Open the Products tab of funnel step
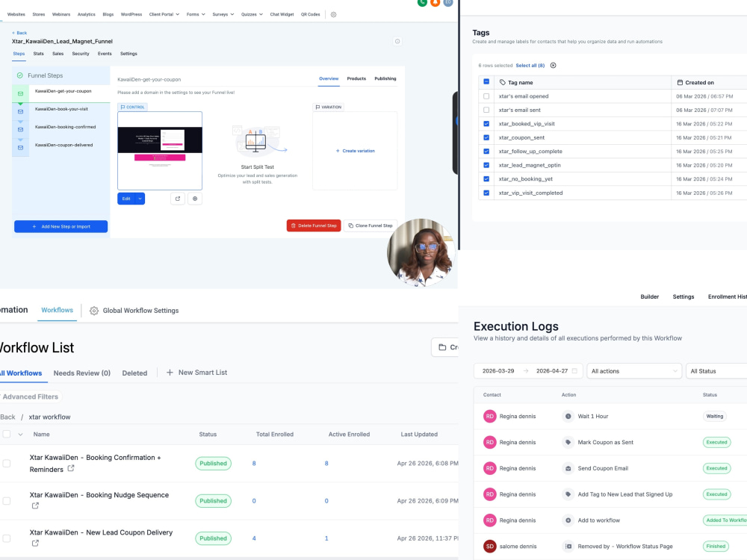Screen dimensions: 747x560 [x=356, y=78]
